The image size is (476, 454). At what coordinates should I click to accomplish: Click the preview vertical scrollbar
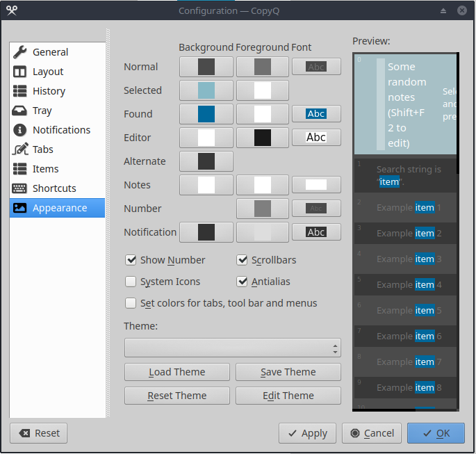(458, 113)
